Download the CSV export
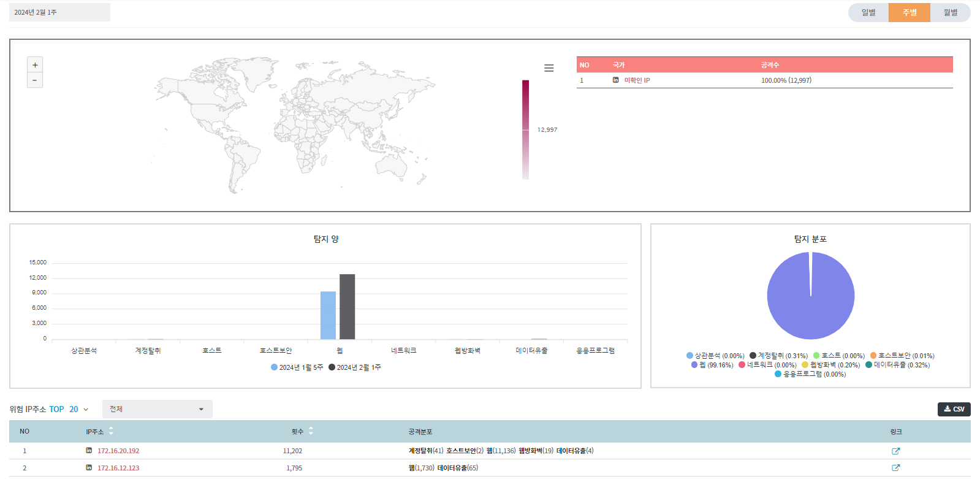This screenshot has width=980, height=479. (954, 409)
